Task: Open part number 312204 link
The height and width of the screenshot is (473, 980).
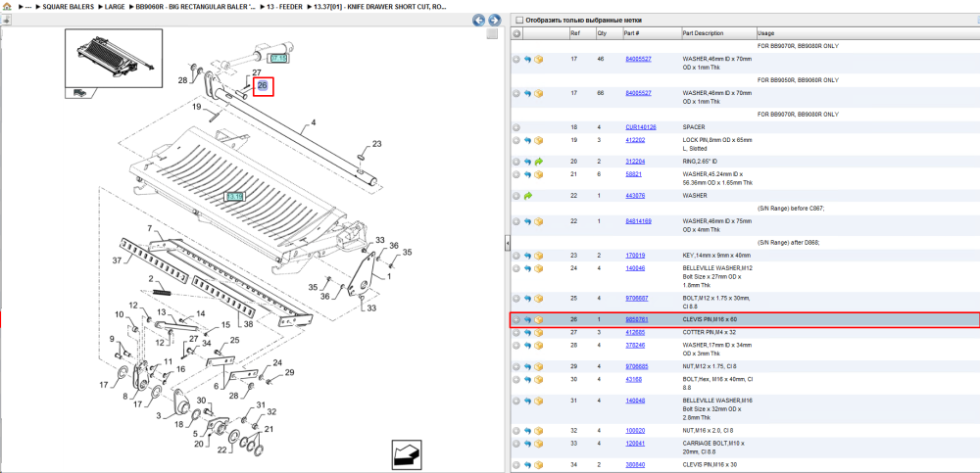Action: tap(634, 162)
